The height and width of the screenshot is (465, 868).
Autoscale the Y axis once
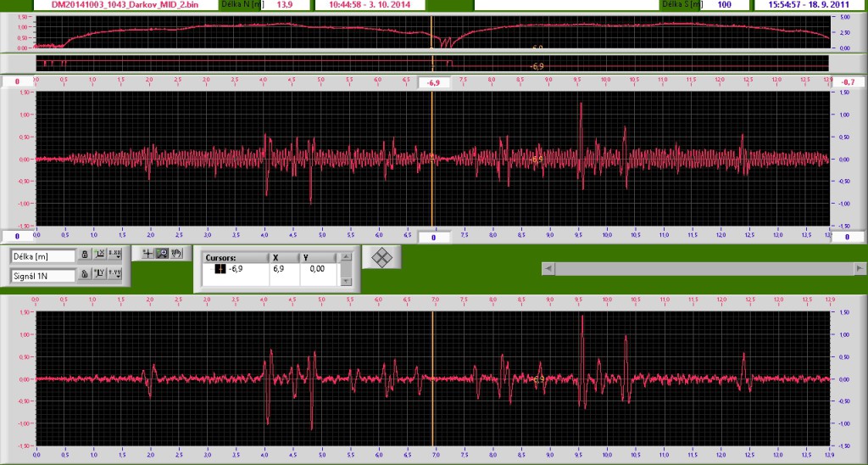pos(100,274)
